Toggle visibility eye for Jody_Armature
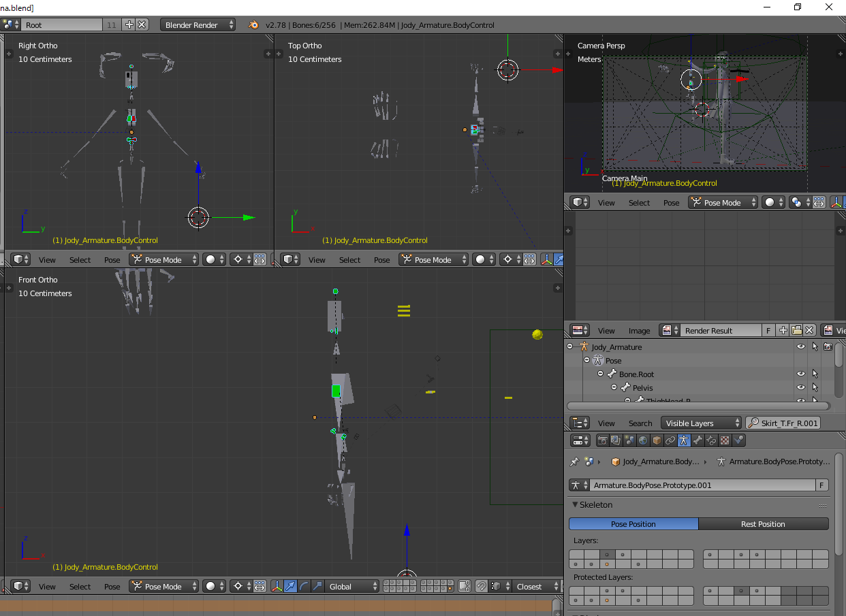 tap(801, 346)
